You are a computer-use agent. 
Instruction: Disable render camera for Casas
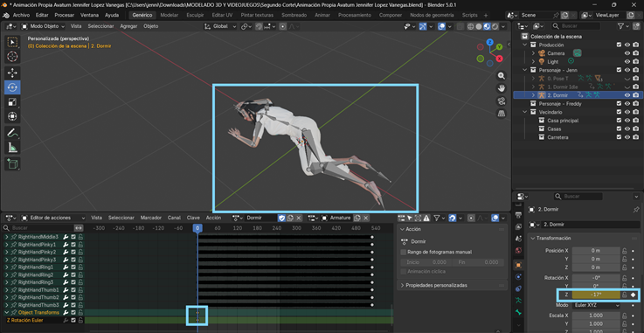(636, 129)
